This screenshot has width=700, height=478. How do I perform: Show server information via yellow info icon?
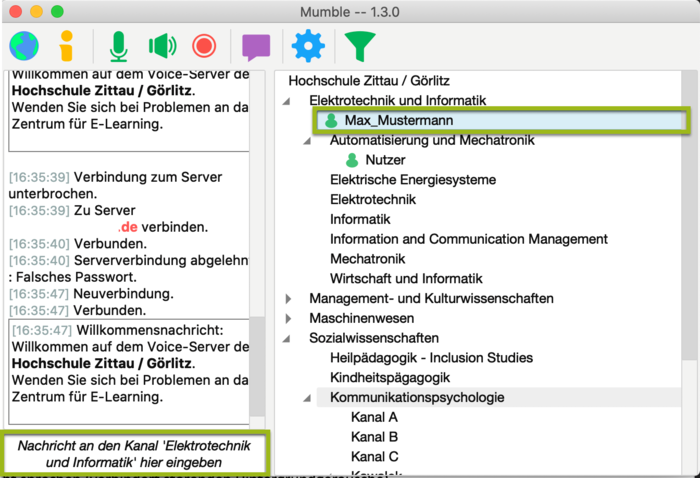(66, 46)
